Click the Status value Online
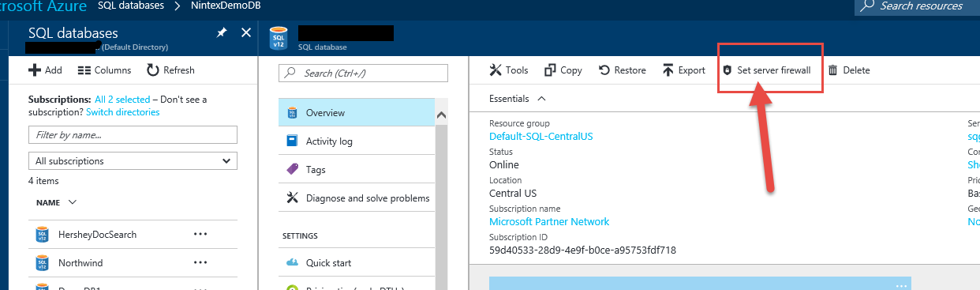The width and height of the screenshot is (980, 290). [x=504, y=165]
